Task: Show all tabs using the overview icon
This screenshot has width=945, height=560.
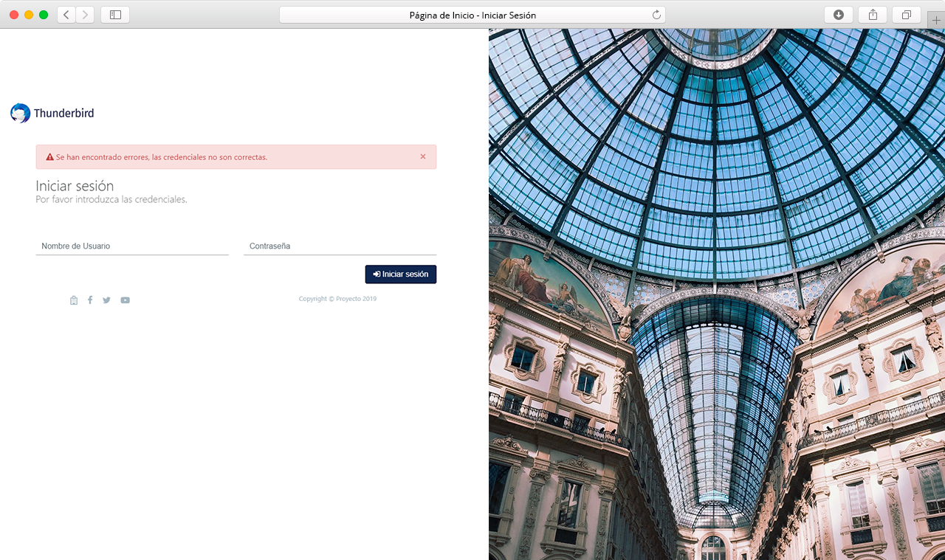Action: click(x=906, y=14)
